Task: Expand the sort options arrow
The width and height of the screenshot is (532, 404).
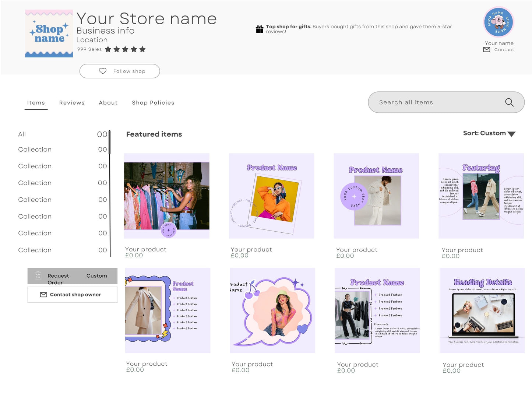Action: tap(511, 134)
